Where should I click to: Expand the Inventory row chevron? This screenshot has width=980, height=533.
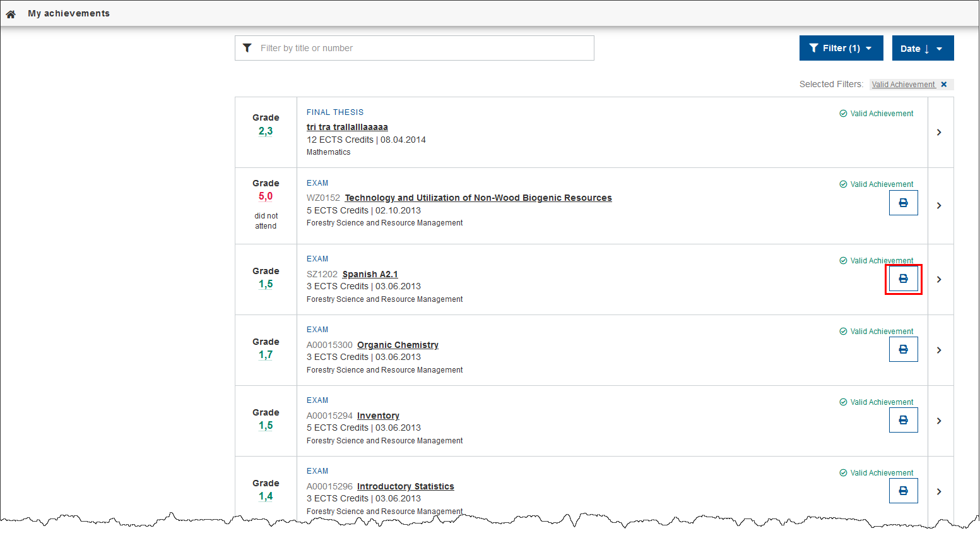[940, 421]
